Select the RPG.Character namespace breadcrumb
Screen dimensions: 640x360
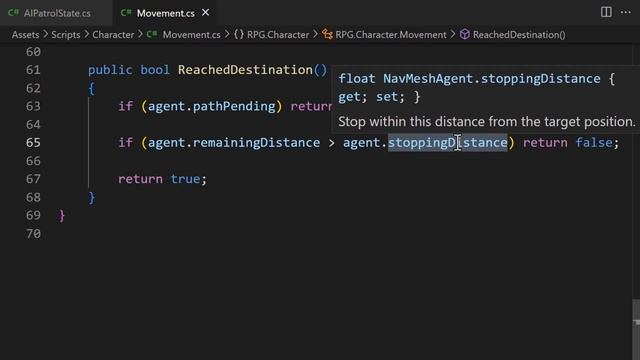278,35
